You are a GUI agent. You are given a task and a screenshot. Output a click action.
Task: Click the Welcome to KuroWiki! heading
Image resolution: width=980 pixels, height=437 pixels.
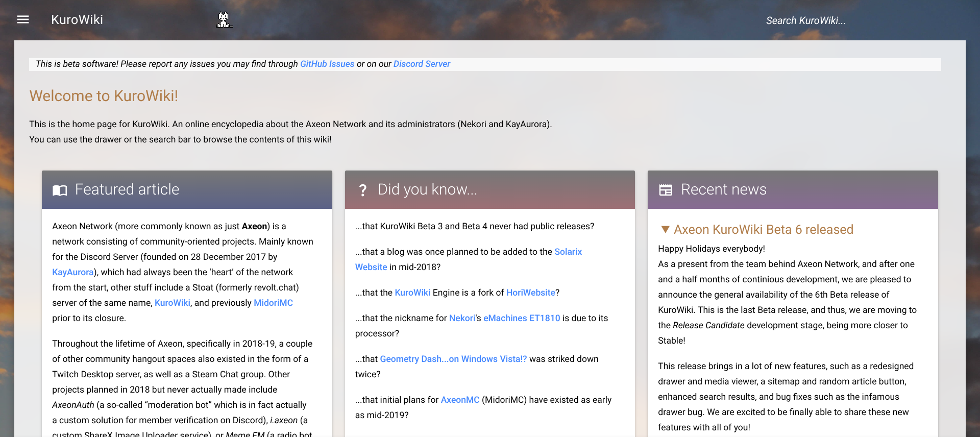coord(104,96)
